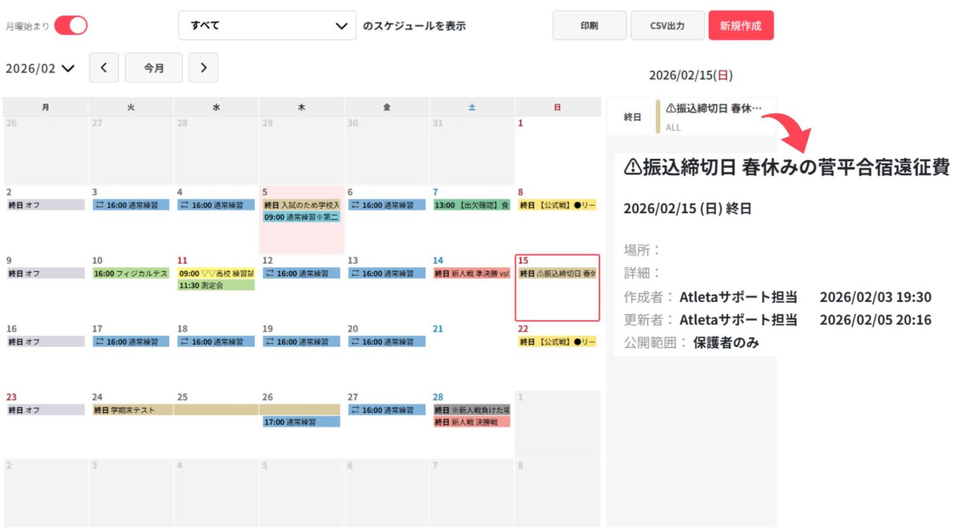This screenshot has height=531, width=980.
Task: Create a new event with 新規作成
Action: pos(741,25)
